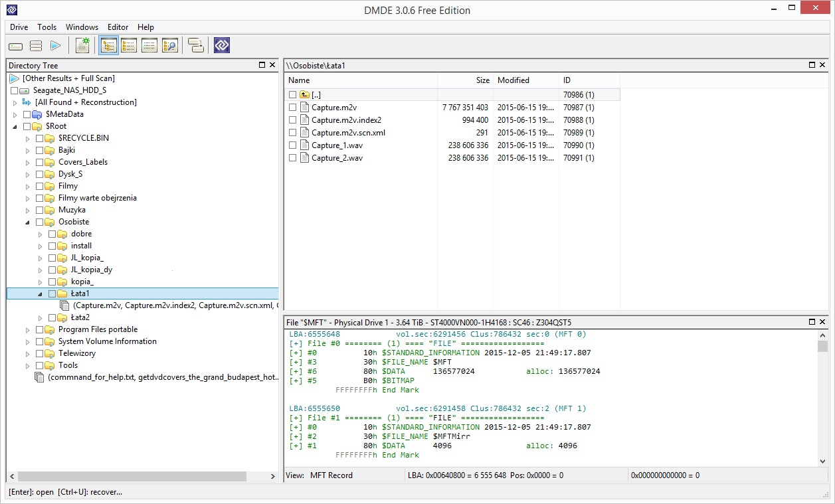The image size is (835, 504).
Task: Sort files by ID column header
Action: point(589,80)
